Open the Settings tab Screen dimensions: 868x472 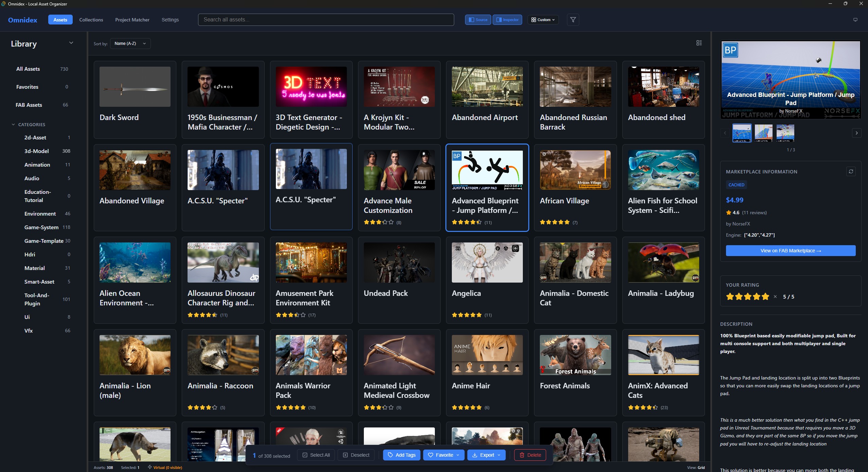(x=170, y=20)
